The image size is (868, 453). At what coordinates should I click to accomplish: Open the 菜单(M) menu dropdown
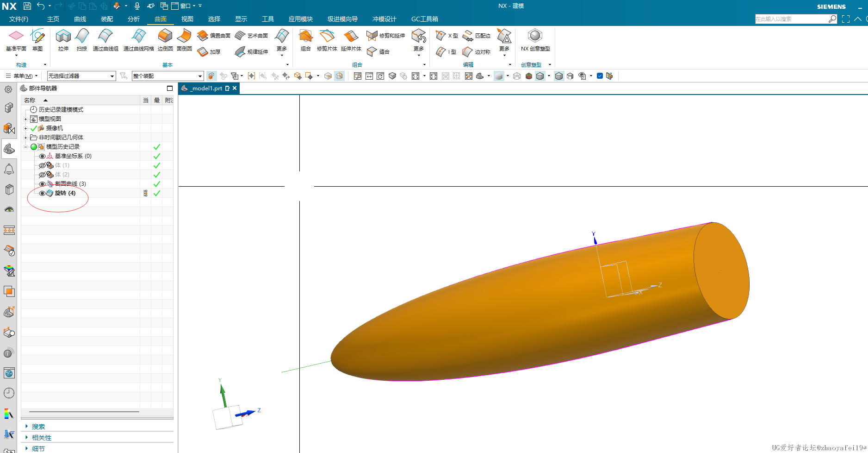click(x=22, y=76)
